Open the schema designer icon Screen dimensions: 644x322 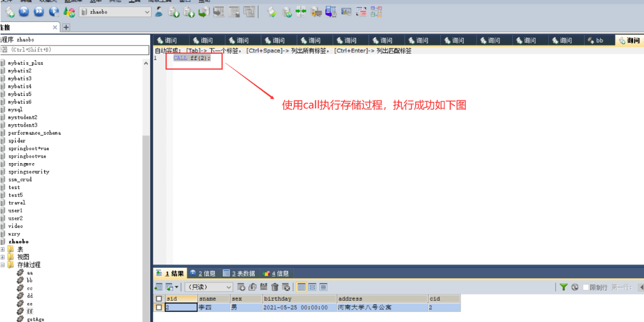coord(376,12)
